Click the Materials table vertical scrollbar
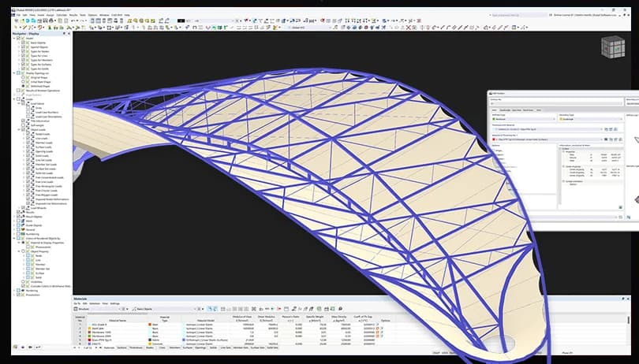 pyautogui.click(x=628, y=320)
